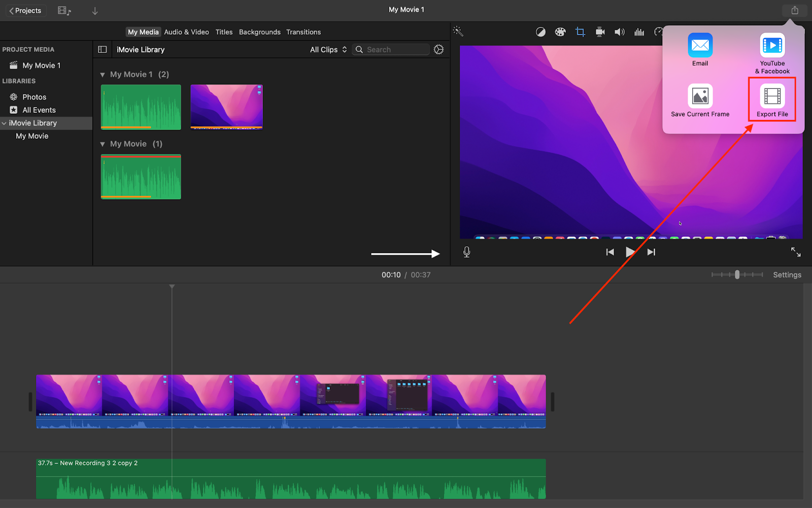Toggle the library sidebar list visibility

(102, 50)
